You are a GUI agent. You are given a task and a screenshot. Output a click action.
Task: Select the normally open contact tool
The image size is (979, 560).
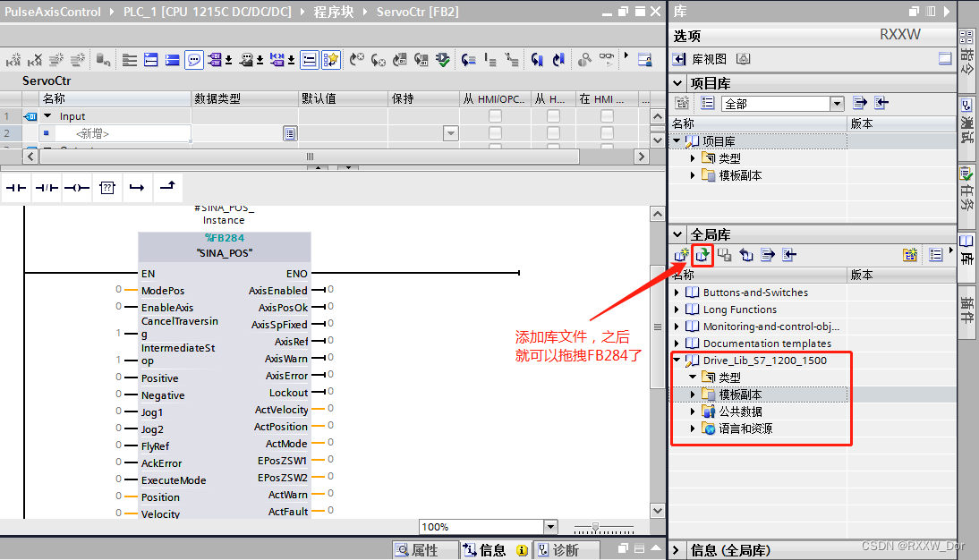pyautogui.click(x=13, y=187)
